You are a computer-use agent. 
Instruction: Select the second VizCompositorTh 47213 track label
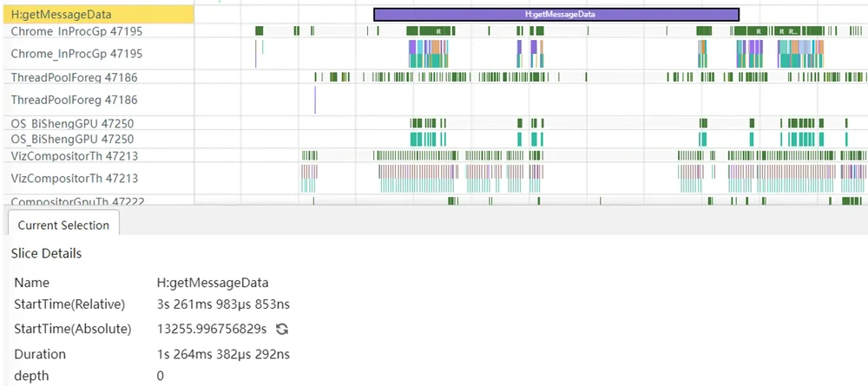[74, 178]
